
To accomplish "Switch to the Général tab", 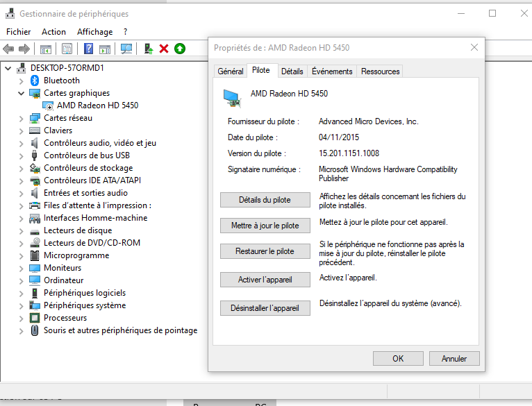I will click(x=231, y=71).
